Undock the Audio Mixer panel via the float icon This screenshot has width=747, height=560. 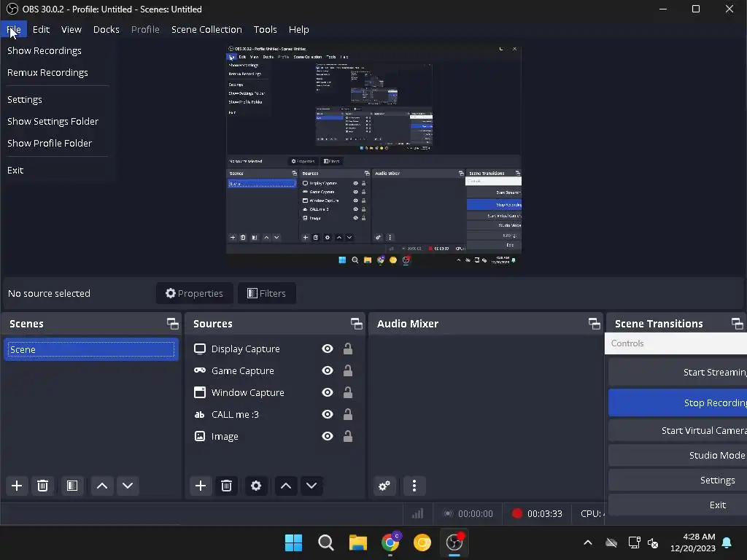tap(594, 324)
